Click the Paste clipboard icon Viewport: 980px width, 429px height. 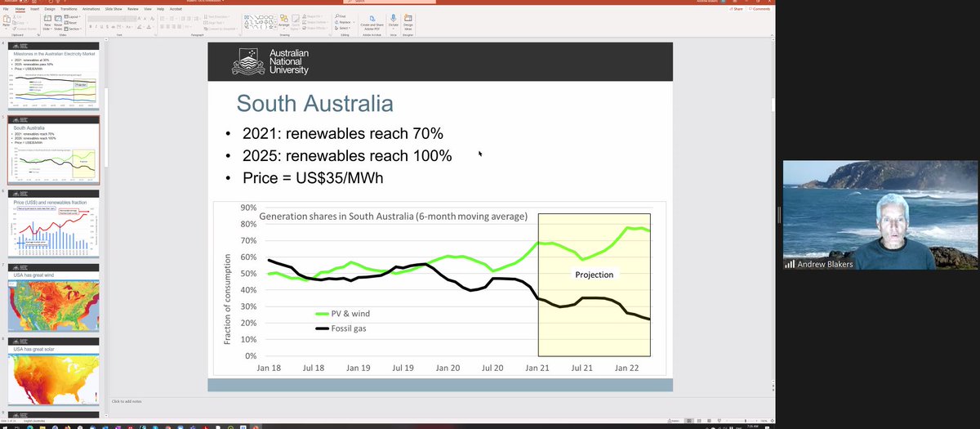[x=7, y=20]
